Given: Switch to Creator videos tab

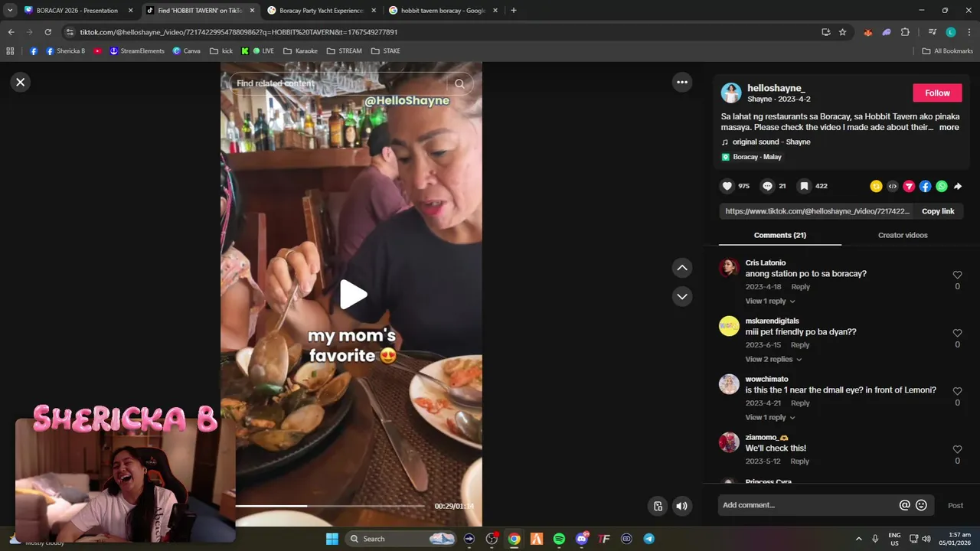Looking at the screenshot, I should (903, 235).
